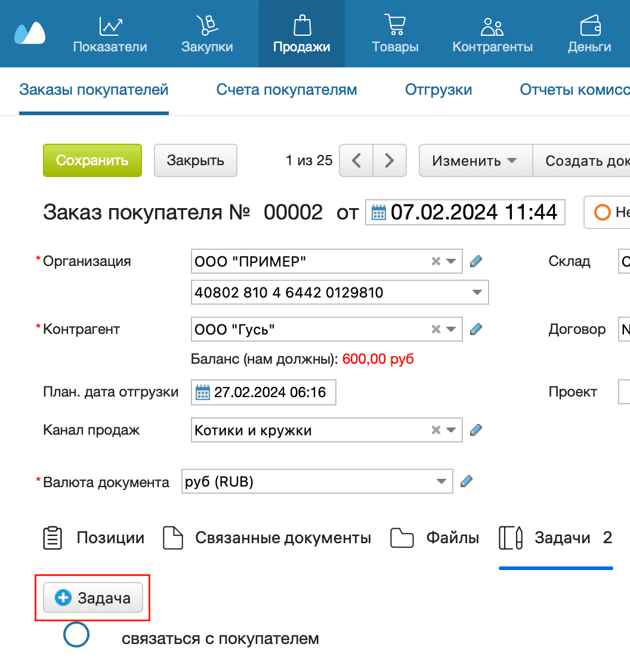Image resolution: width=630 pixels, height=672 pixels.
Task: Open the Задачи tab
Action: click(554, 537)
